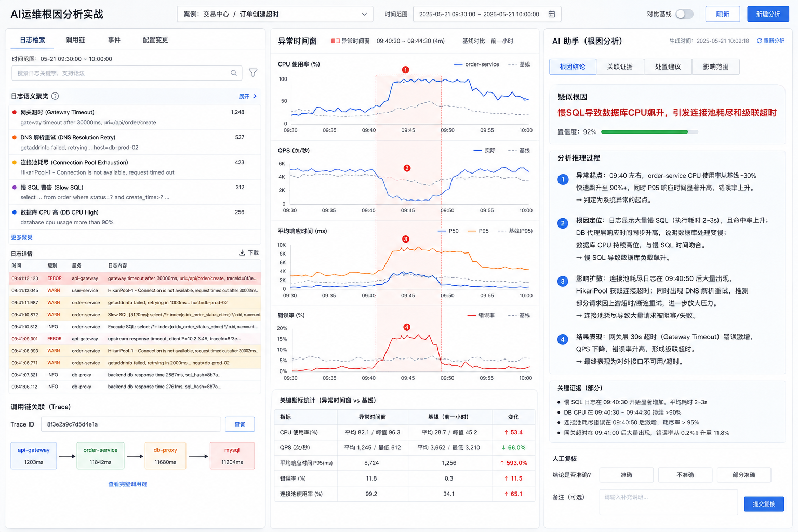The image size is (798, 532).
Task: Expand the DNS 解析重试 cluster row
Action: pyautogui.click(x=135, y=142)
